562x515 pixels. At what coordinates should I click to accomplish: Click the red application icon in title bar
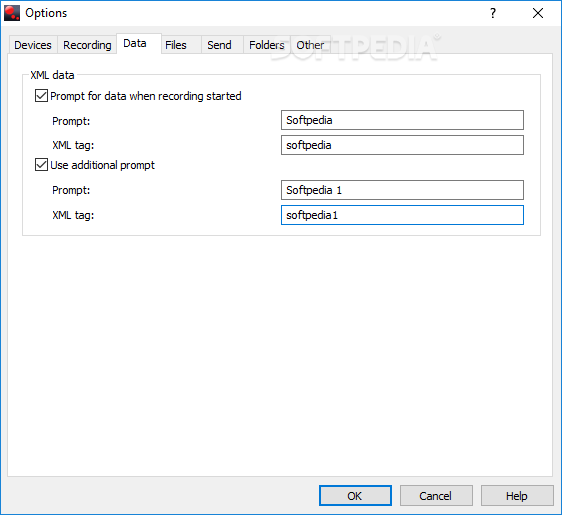12,13
